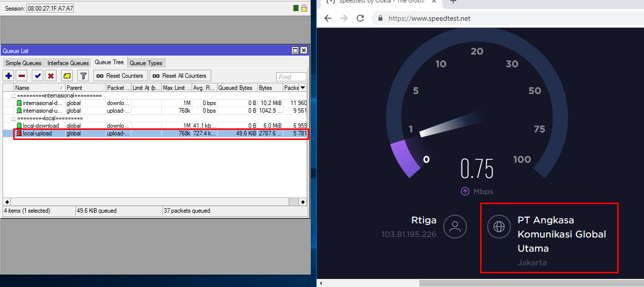Click the Limit At column header
Screen dimensions: 644x287
[x=146, y=88]
